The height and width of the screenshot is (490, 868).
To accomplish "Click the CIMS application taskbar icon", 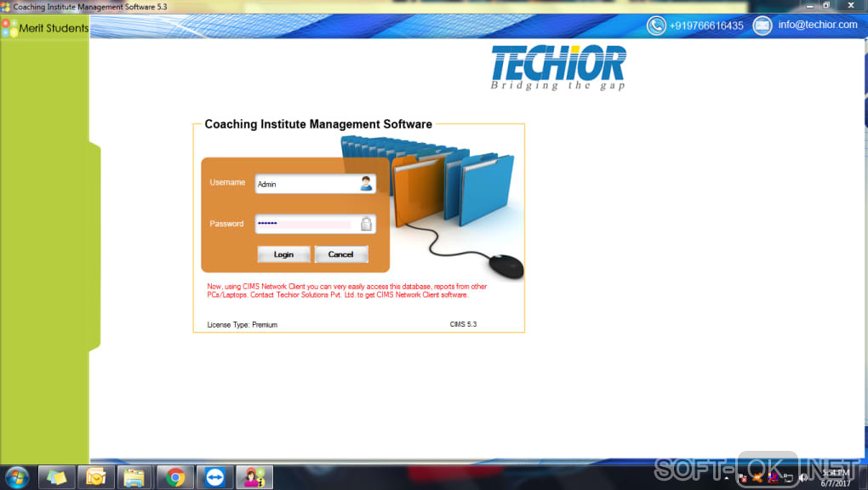I will [254, 477].
